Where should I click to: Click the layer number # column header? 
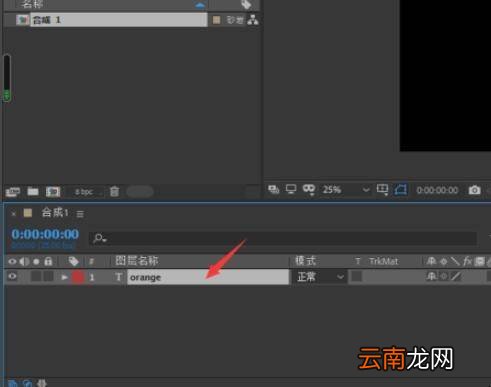91,262
